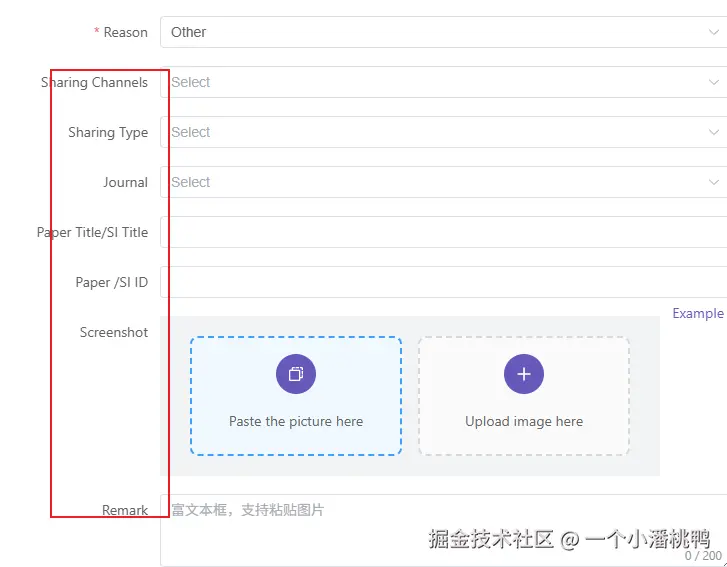The image size is (727, 567).
Task: Open the Journal select dropdown
Action: [x=444, y=182]
